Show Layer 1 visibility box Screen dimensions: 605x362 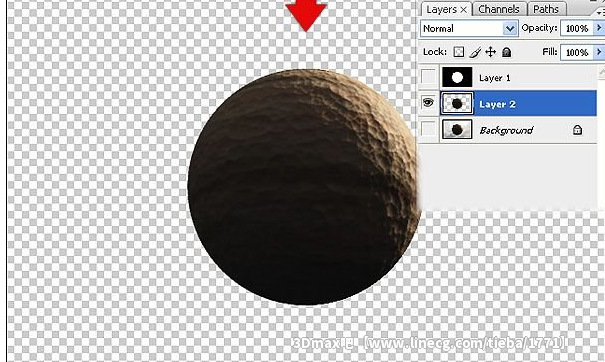428,77
